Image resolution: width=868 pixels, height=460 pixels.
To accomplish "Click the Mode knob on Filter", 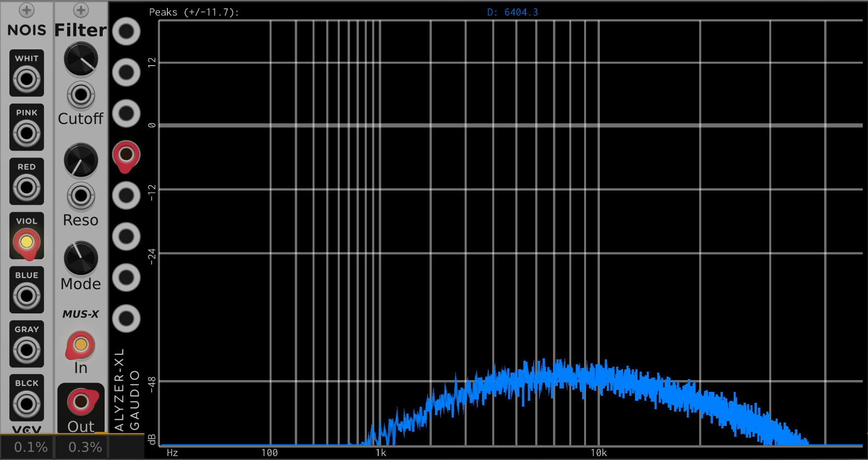I will coord(81,258).
